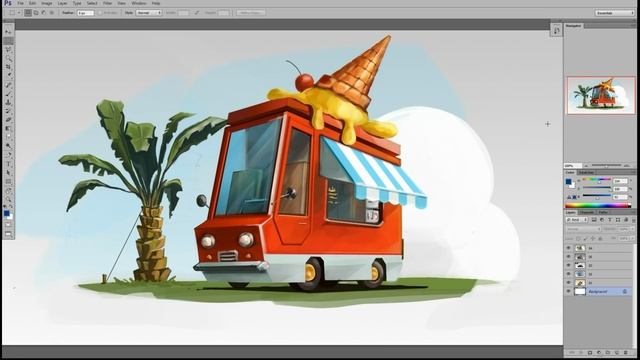The width and height of the screenshot is (640, 360).
Task: Click the New selection option icon
Action: point(28,13)
